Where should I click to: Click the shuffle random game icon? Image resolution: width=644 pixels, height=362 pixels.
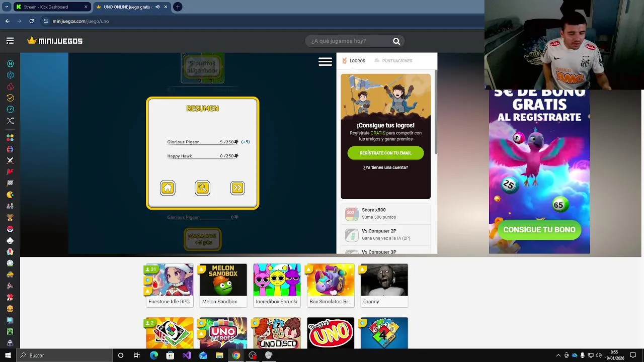coord(10,121)
